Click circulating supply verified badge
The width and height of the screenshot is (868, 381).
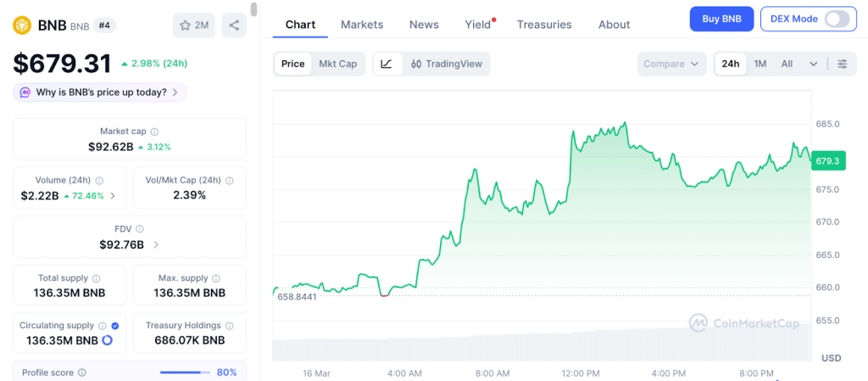pyautogui.click(x=114, y=326)
